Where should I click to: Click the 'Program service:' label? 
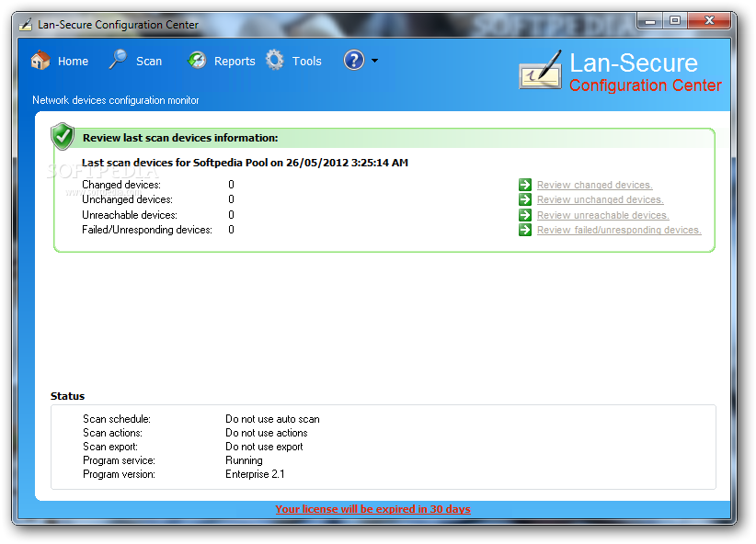119,460
